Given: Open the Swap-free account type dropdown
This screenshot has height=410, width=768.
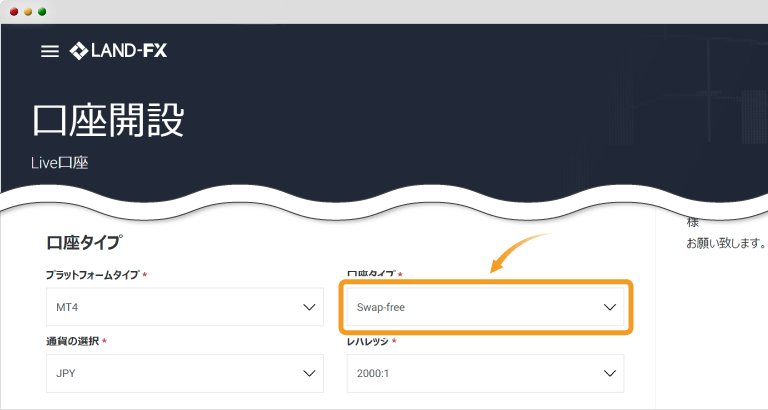Looking at the screenshot, I should [x=485, y=307].
